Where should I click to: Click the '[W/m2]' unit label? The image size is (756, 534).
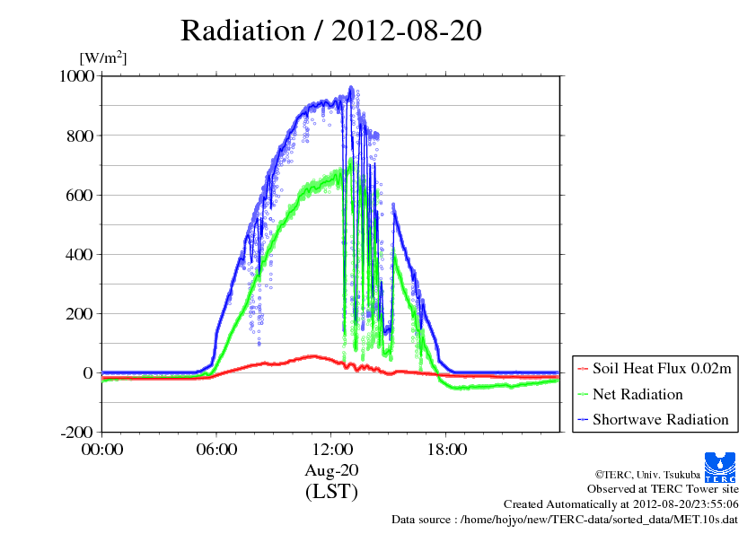point(103,57)
